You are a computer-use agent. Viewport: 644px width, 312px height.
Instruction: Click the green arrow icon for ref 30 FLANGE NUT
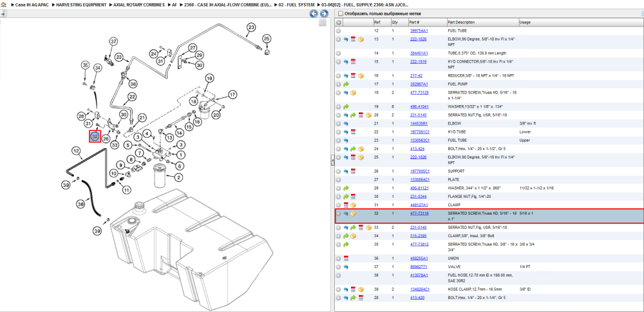(346, 197)
